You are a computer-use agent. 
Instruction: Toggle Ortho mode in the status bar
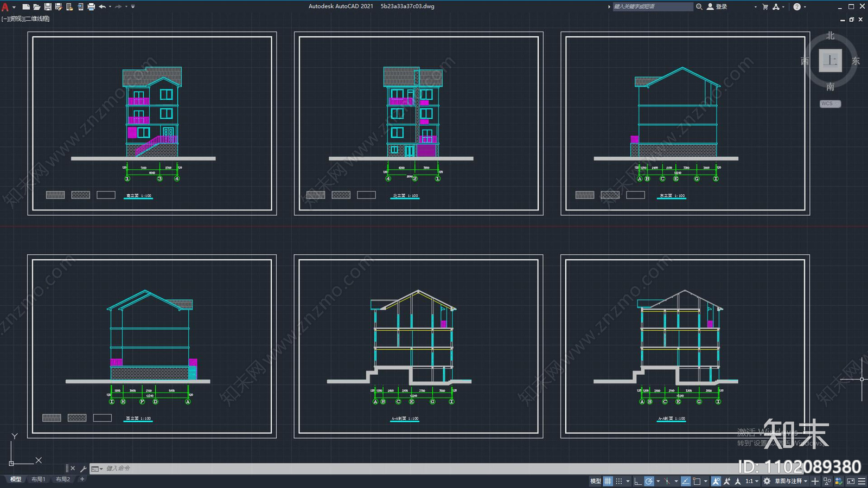tap(638, 481)
